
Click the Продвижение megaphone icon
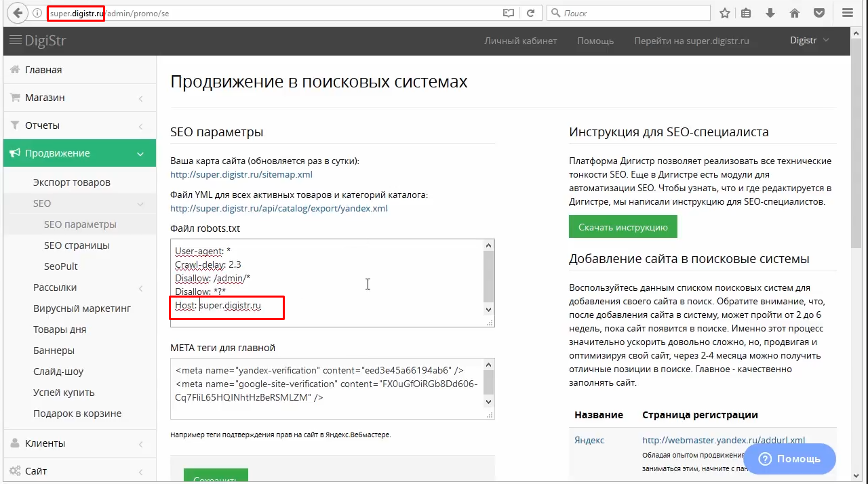(15, 153)
